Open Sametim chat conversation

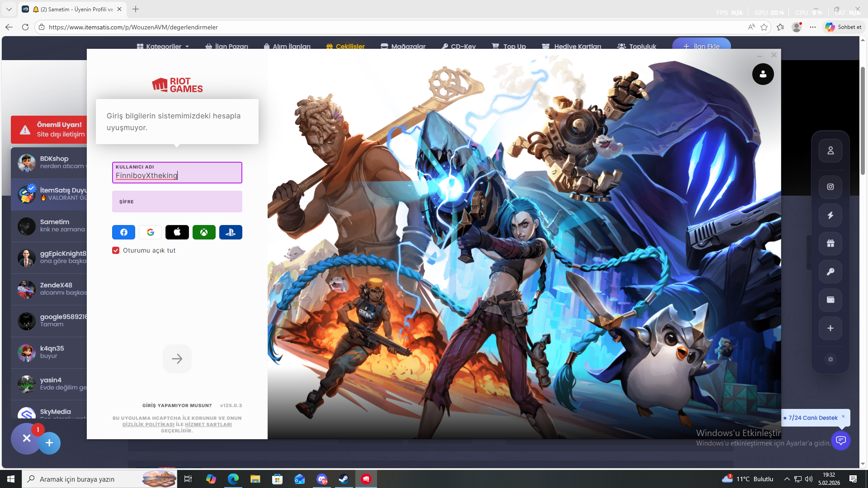(49, 226)
